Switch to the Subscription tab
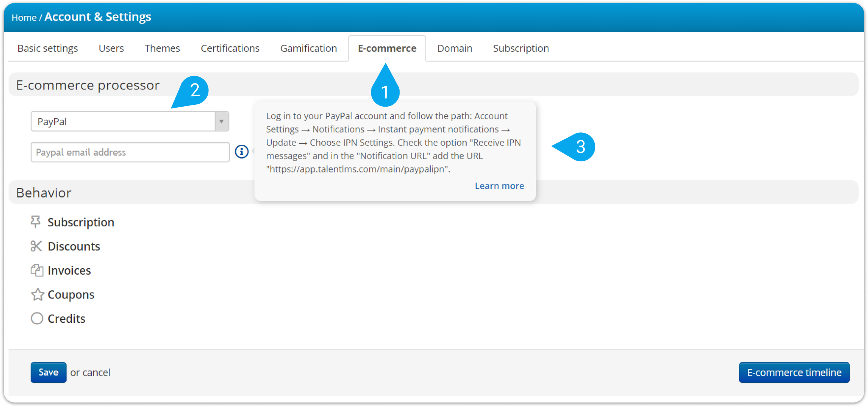The image size is (868, 407). 521,48
